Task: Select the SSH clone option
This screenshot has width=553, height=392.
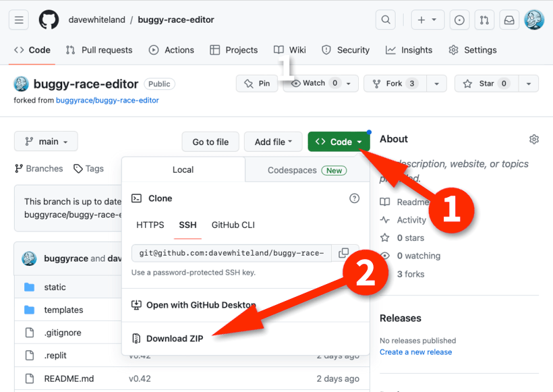Action: tap(187, 225)
